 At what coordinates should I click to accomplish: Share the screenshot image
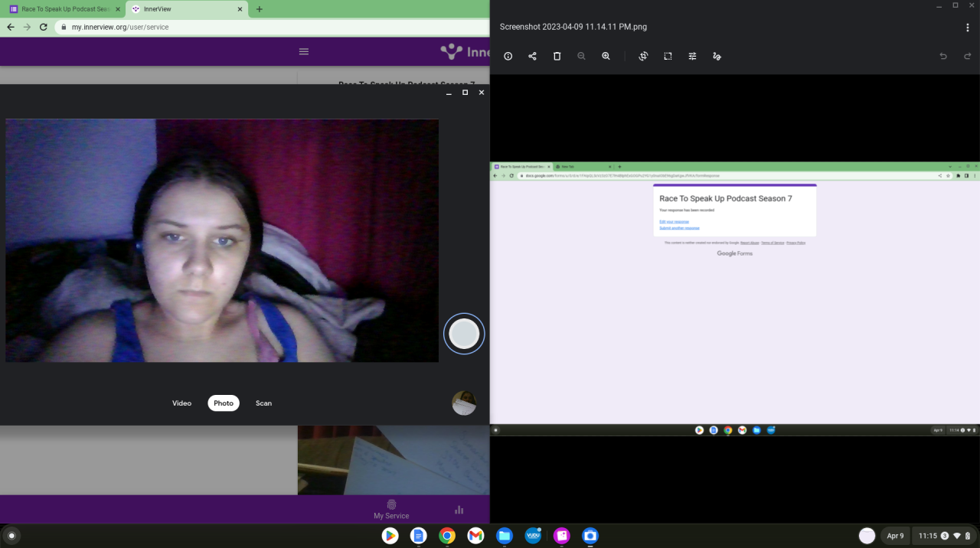click(x=532, y=56)
